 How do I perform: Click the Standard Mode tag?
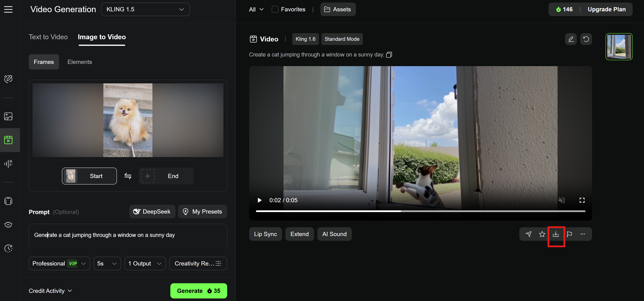click(x=342, y=39)
